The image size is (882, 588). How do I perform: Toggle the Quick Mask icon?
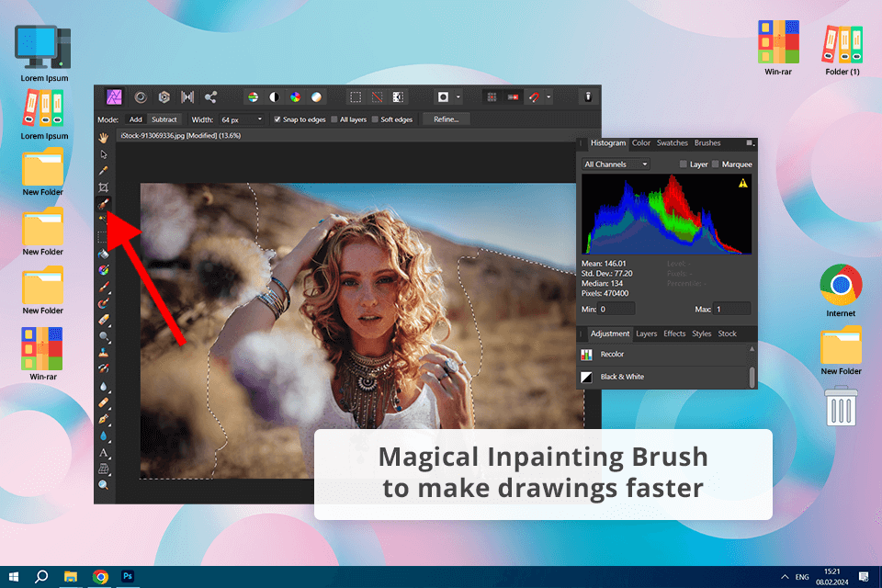[443, 97]
